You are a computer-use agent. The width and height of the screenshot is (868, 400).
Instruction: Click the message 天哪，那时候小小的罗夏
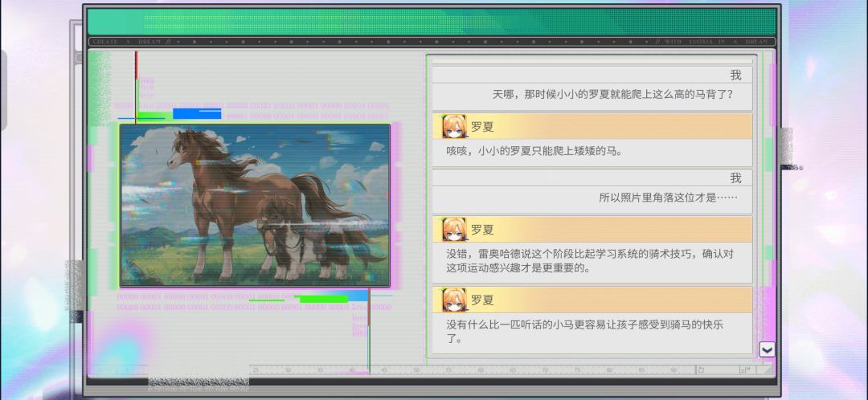(x=612, y=95)
